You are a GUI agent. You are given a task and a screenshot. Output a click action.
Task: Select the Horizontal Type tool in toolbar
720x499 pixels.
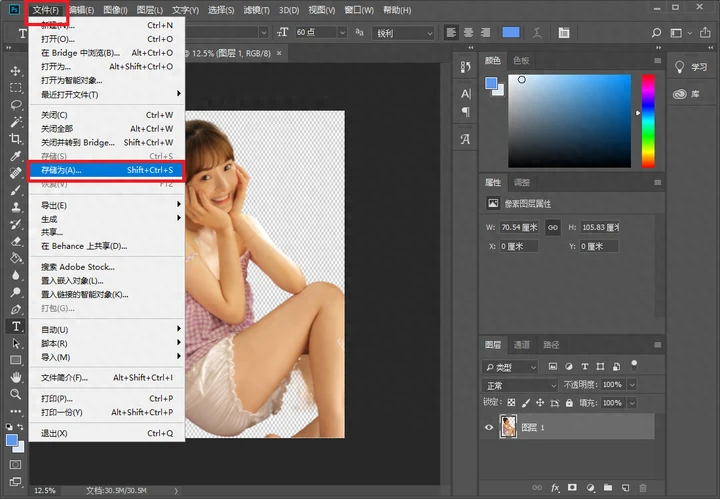[16, 326]
